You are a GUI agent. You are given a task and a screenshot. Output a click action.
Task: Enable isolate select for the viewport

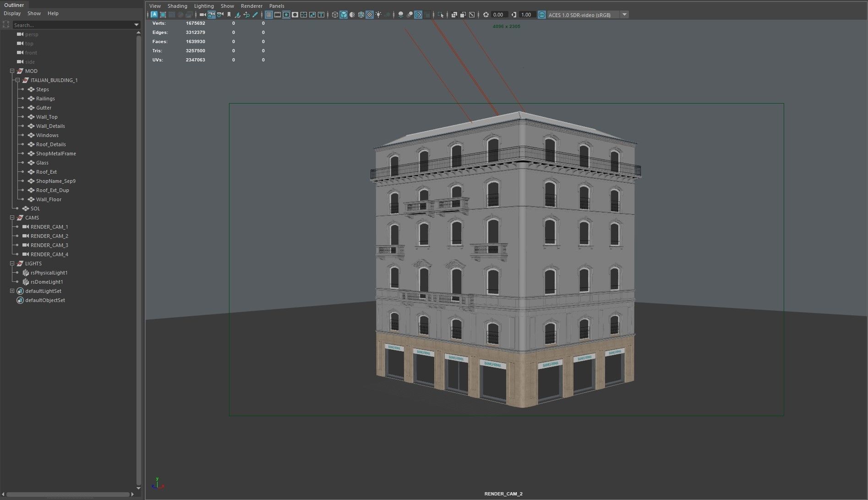tap(440, 15)
